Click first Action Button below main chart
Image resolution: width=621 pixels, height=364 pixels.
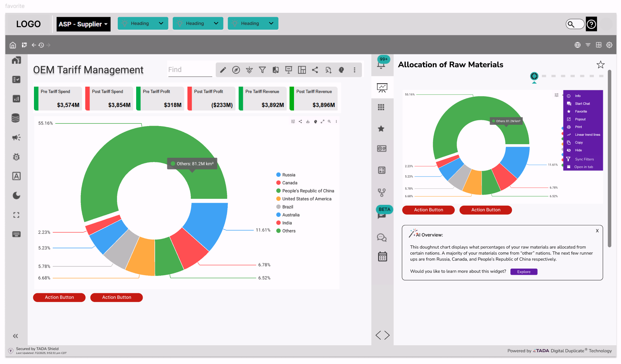(x=59, y=297)
